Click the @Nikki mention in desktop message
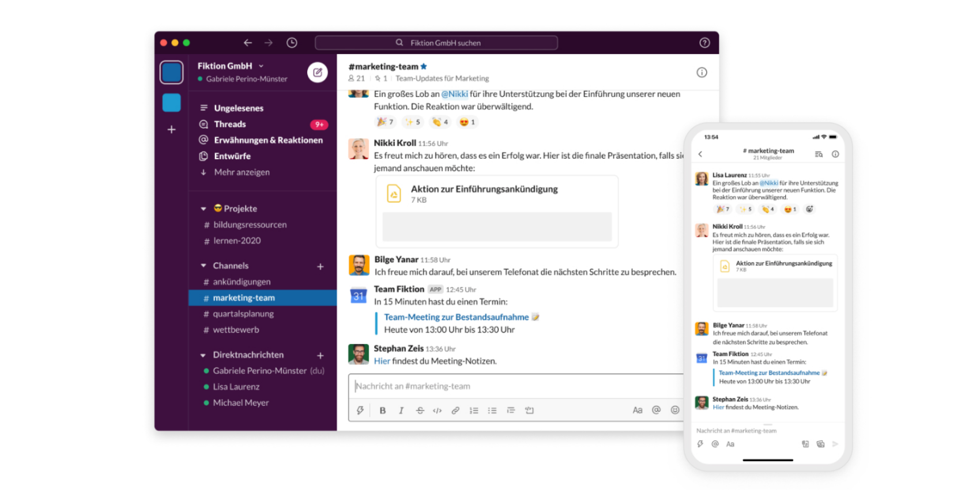The image size is (980, 490). pyautogui.click(x=455, y=94)
